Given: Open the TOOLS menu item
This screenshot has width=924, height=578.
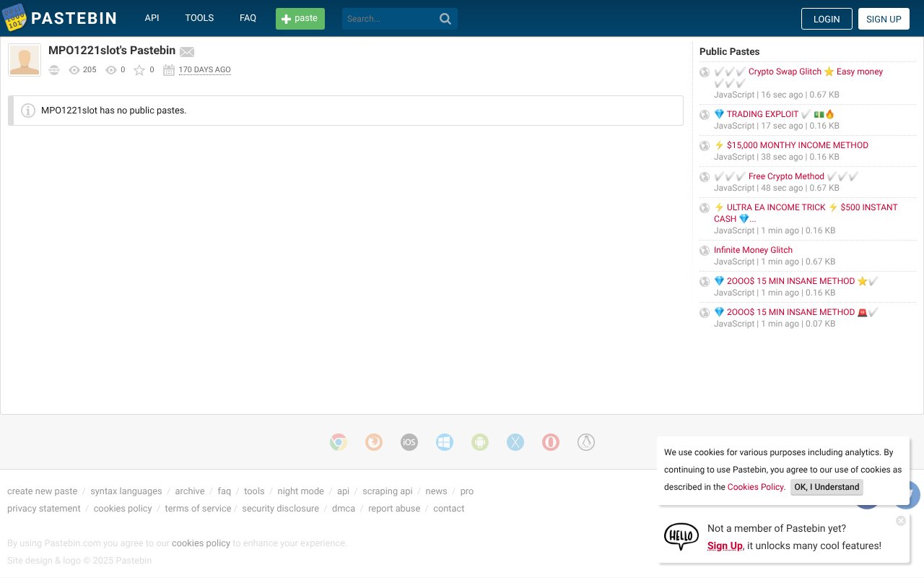Looking at the screenshot, I should pyautogui.click(x=199, y=17).
